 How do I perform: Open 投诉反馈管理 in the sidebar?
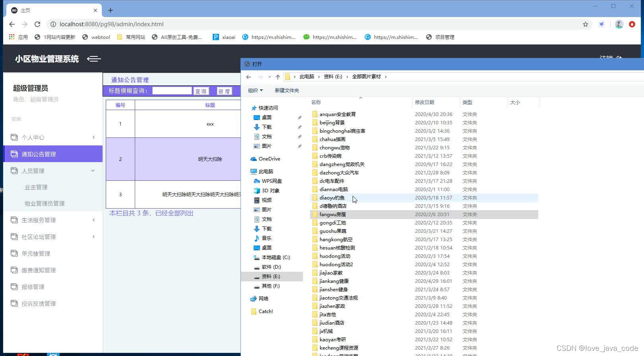53,304
